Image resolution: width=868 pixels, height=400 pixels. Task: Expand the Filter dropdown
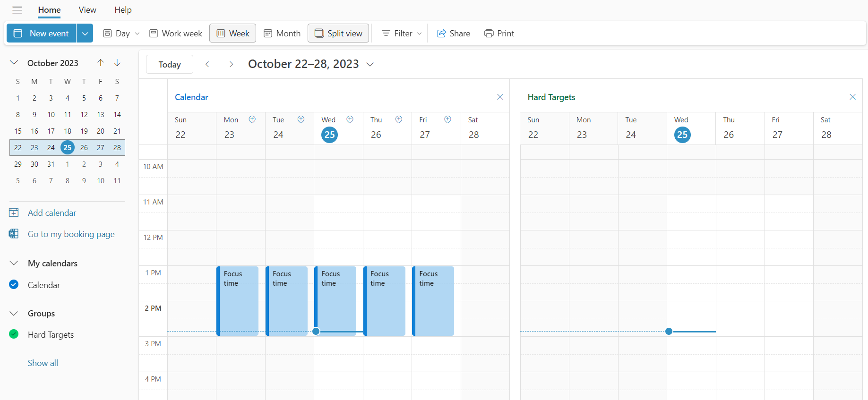402,34
